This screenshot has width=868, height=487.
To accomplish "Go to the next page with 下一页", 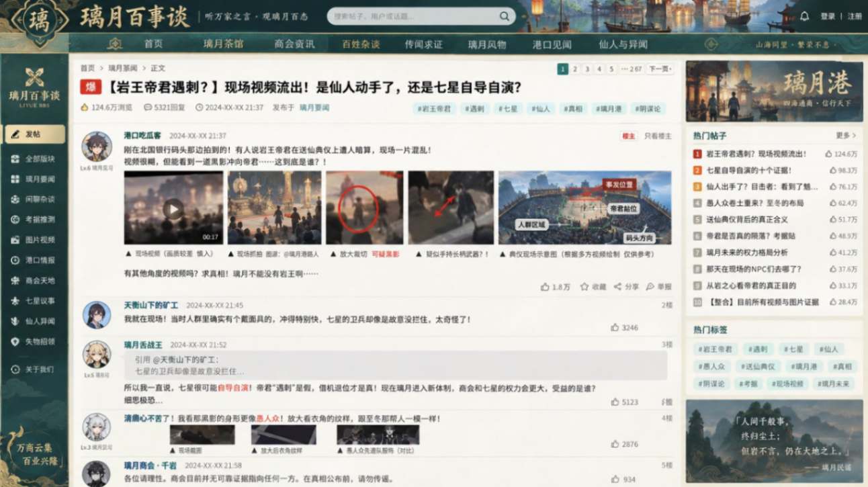I will (x=660, y=69).
